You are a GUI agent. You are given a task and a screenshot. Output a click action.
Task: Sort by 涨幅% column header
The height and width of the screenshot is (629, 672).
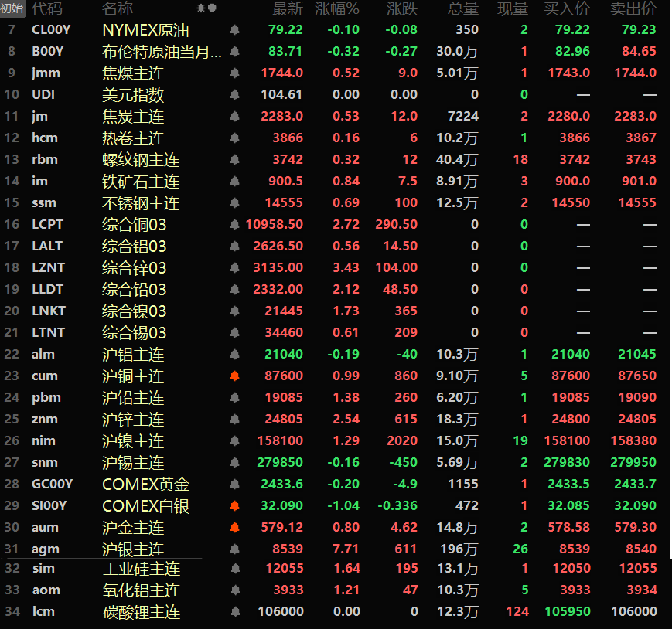337,8
